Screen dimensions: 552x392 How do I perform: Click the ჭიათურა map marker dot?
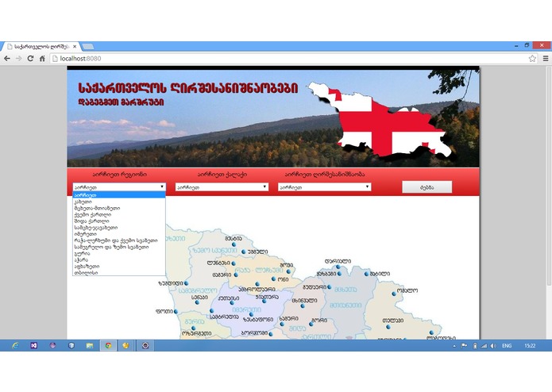pos(264,302)
